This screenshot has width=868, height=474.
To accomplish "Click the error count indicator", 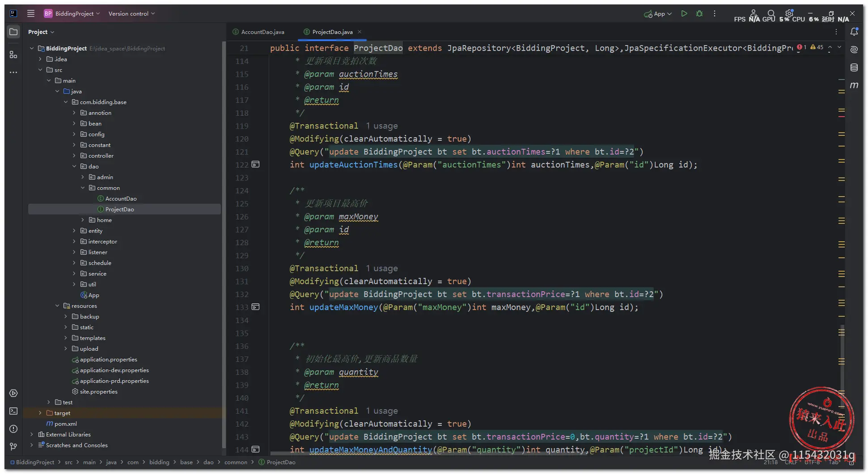I will [x=801, y=47].
